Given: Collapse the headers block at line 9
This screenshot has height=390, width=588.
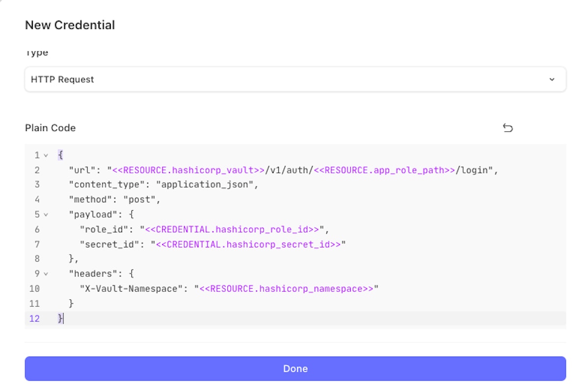Looking at the screenshot, I should pyautogui.click(x=46, y=274).
